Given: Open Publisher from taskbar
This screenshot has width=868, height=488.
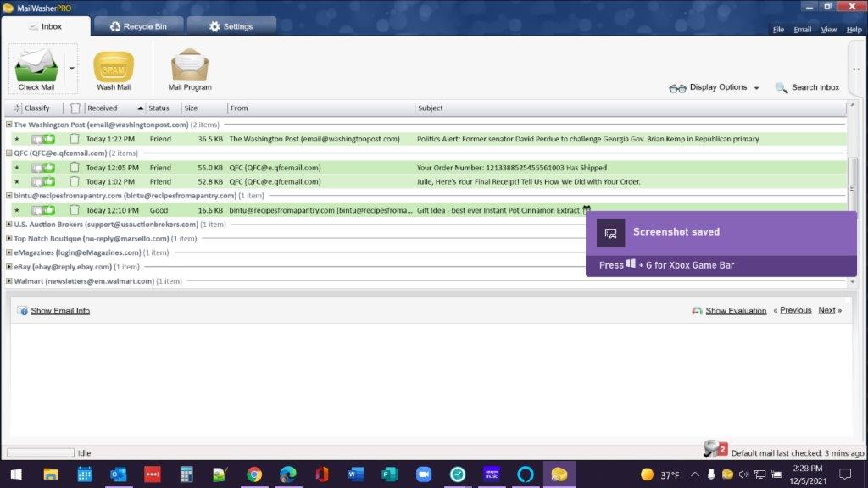Looking at the screenshot, I should coord(389,474).
